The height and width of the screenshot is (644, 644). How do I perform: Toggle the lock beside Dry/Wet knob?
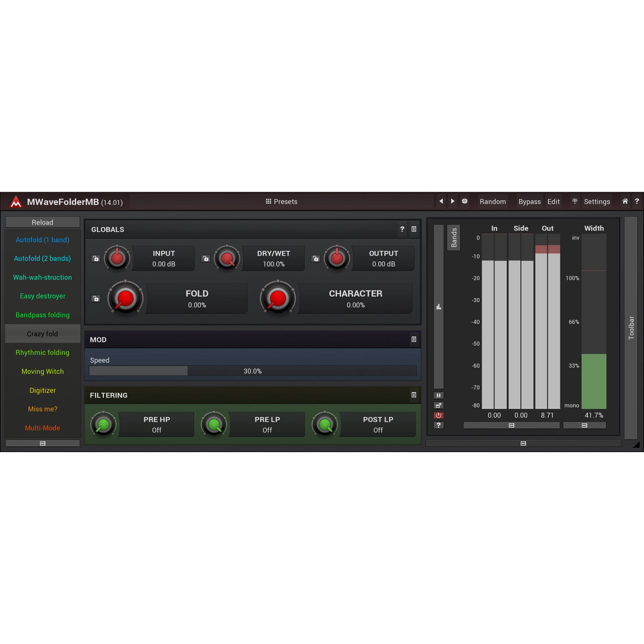pyautogui.click(x=206, y=259)
